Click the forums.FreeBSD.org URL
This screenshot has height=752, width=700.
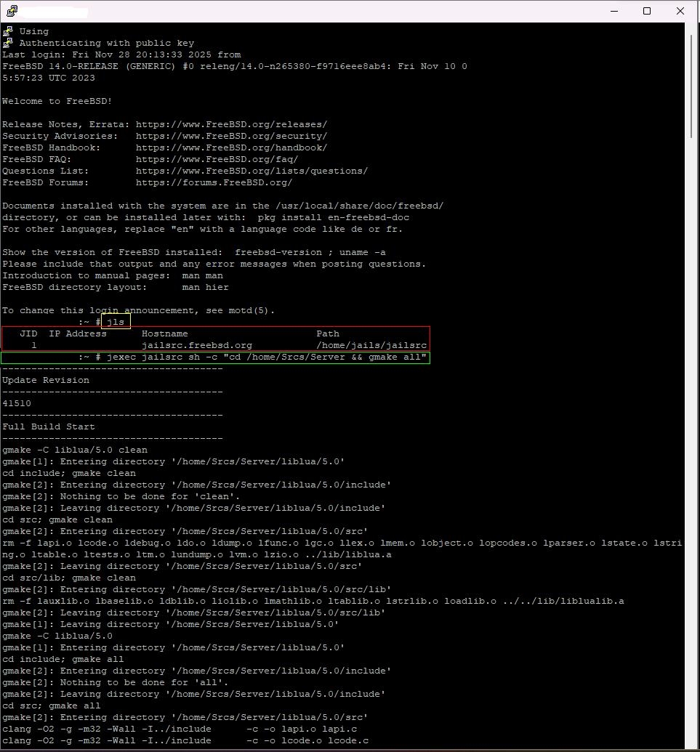[214, 182]
